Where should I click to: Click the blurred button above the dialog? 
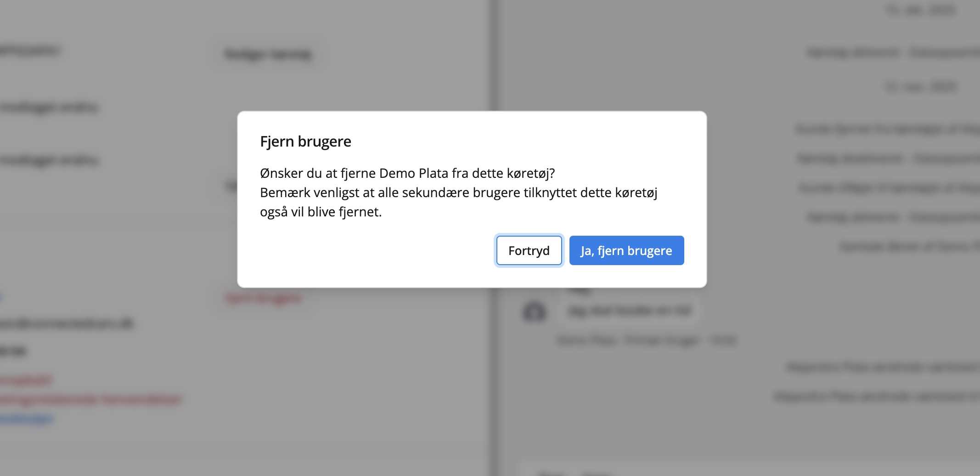269,54
